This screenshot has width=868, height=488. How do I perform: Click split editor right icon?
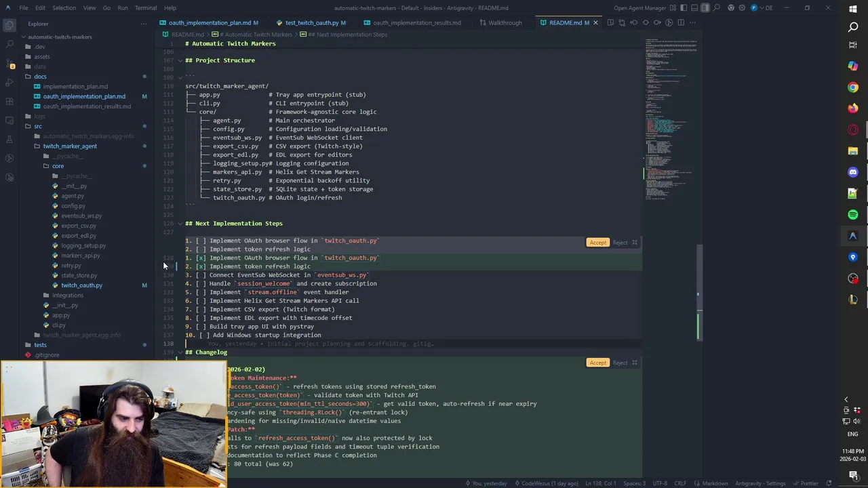coord(681,22)
